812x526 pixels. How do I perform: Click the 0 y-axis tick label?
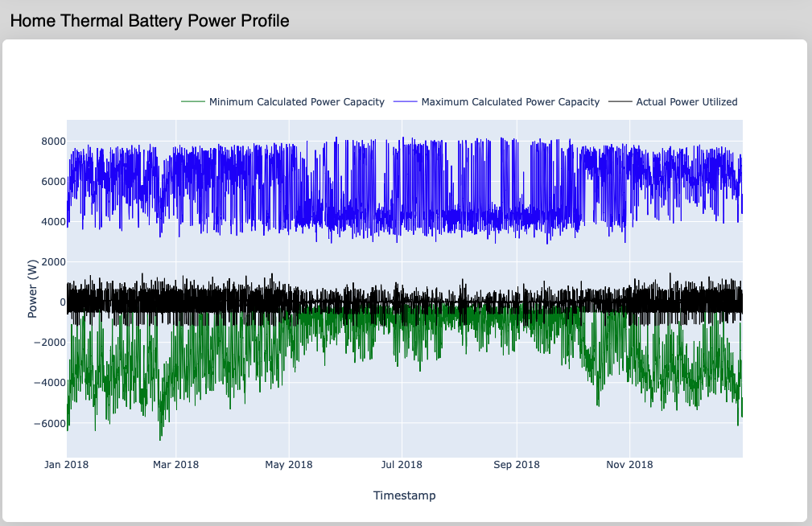(63, 302)
